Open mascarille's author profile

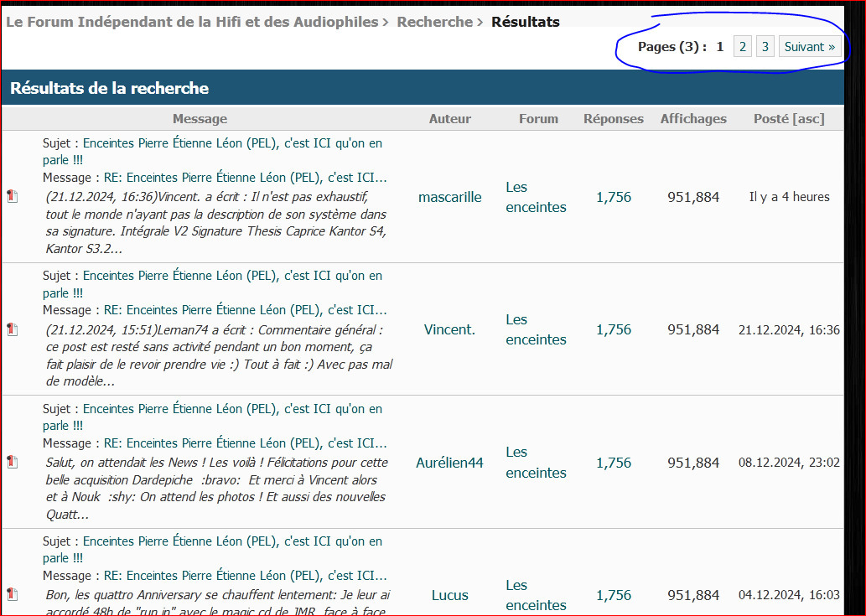449,197
